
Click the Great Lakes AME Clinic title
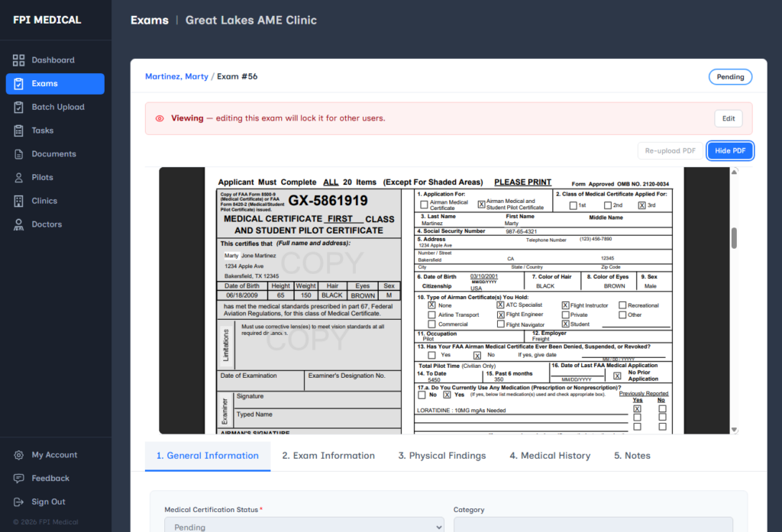[250, 20]
